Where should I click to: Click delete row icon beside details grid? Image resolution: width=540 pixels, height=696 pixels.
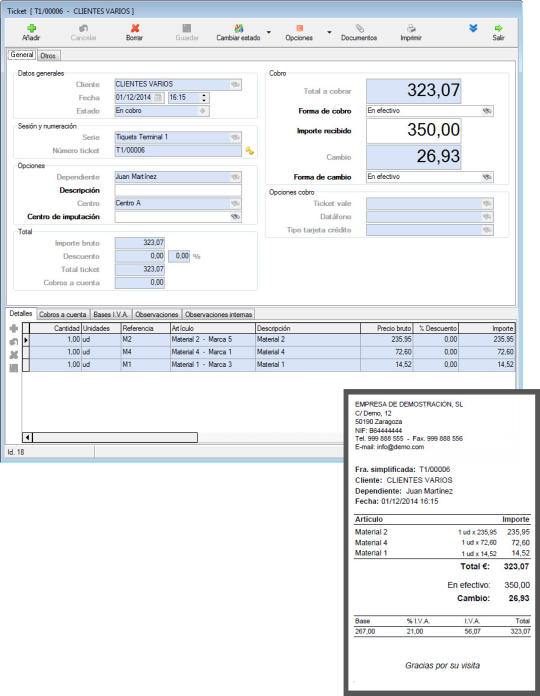click(x=14, y=355)
